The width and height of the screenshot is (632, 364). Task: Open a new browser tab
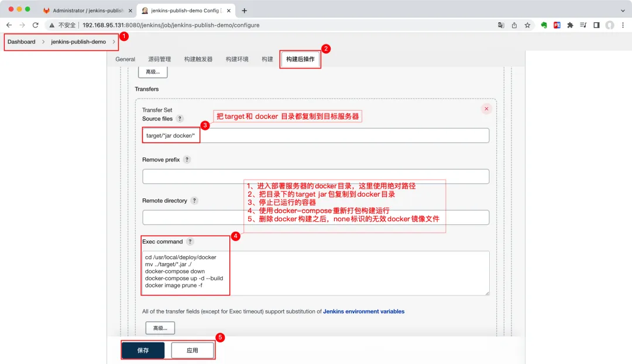point(244,11)
